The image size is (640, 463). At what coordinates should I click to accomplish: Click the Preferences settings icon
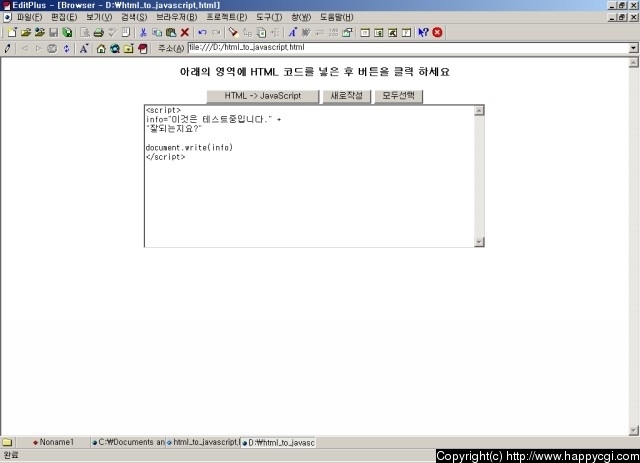pyautogui.click(x=348, y=32)
